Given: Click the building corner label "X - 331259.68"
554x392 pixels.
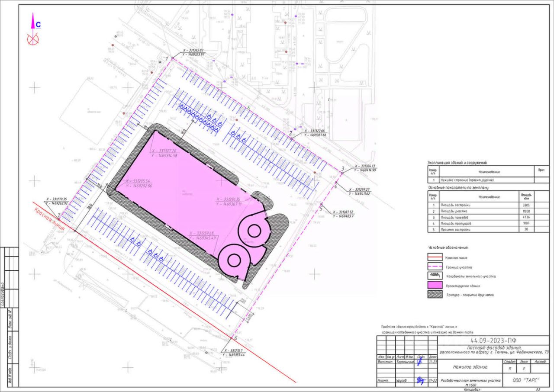Looking at the screenshot, I should coord(201,233).
